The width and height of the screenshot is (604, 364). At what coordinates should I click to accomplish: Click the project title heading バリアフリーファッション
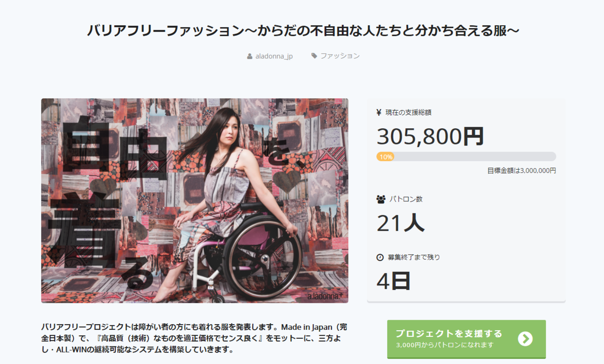[x=303, y=31]
